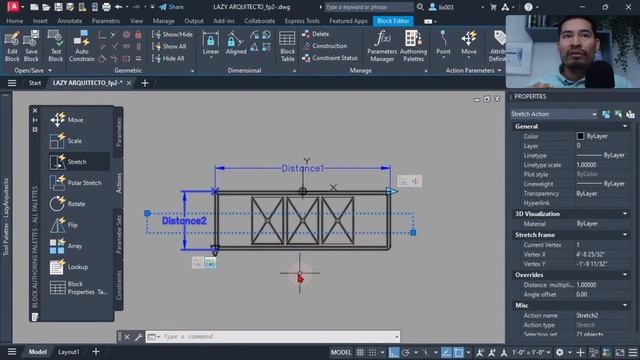The width and height of the screenshot is (640, 360).
Task: Click Quick Select icon in Properties
Action: coord(631,114)
